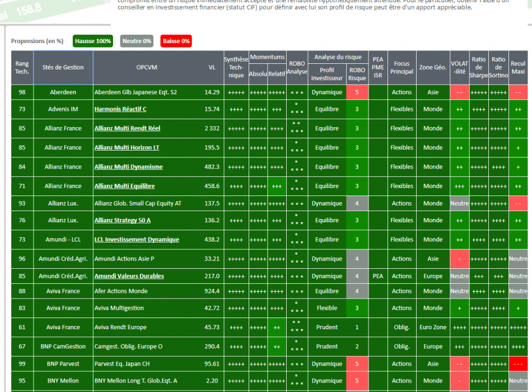The height and width of the screenshot is (392, 532).
Task: Click the Ratio de Sharpe column header
Action: 479,68
